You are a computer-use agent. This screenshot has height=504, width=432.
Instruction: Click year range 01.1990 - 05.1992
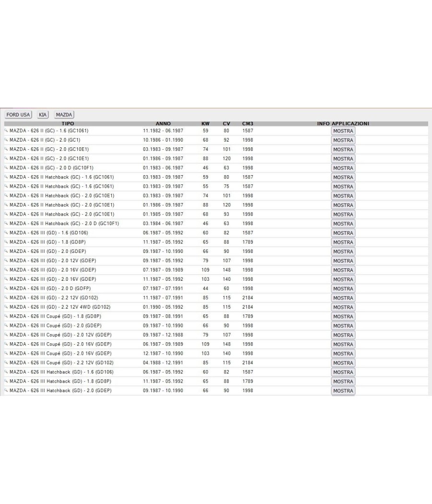click(x=163, y=307)
